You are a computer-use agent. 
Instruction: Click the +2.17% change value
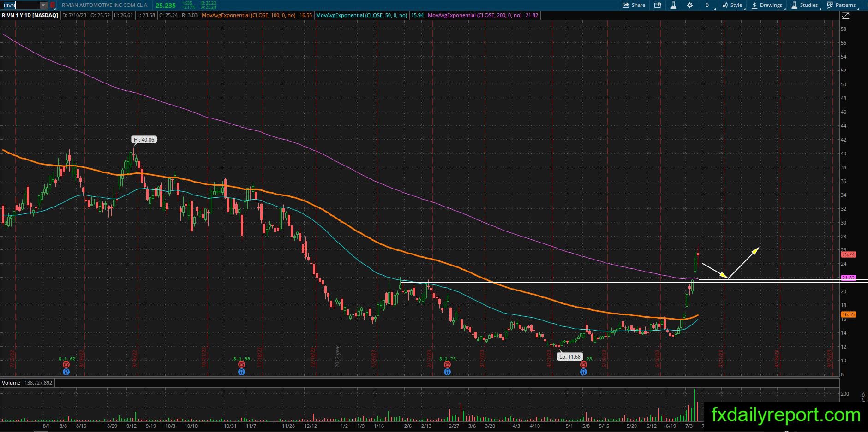coord(187,7)
